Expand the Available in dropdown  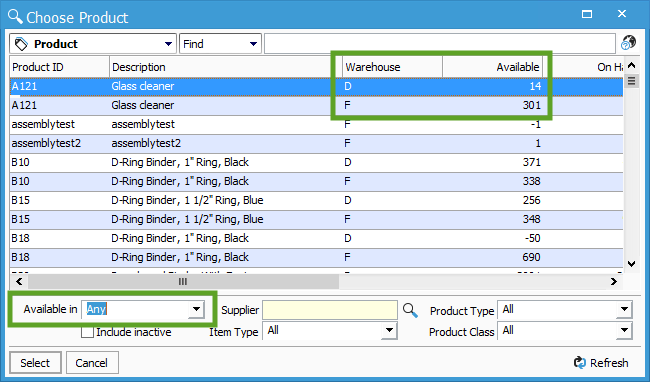pos(196,309)
